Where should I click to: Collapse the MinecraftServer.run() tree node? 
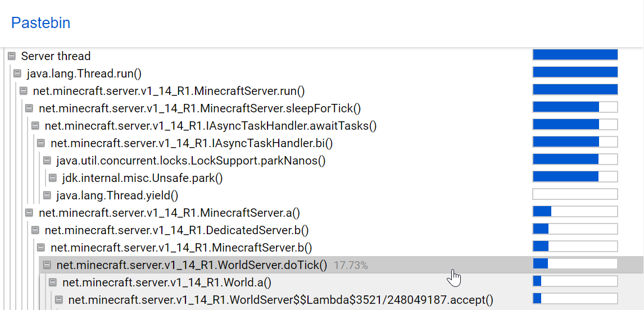coord(23,90)
